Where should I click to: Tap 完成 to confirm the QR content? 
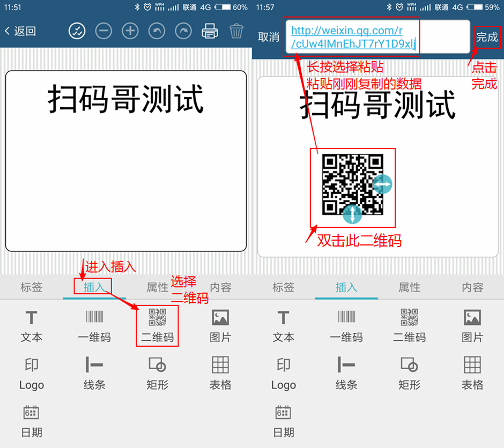click(x=487, y=37)
